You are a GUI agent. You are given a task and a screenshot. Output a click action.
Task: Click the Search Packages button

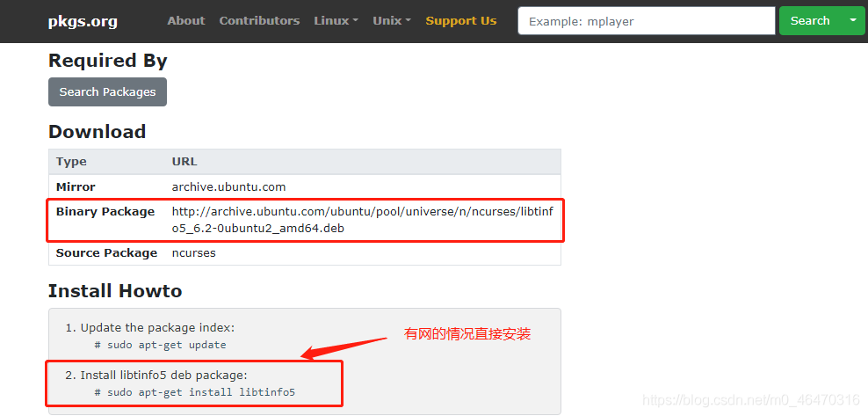pos(107,91)
